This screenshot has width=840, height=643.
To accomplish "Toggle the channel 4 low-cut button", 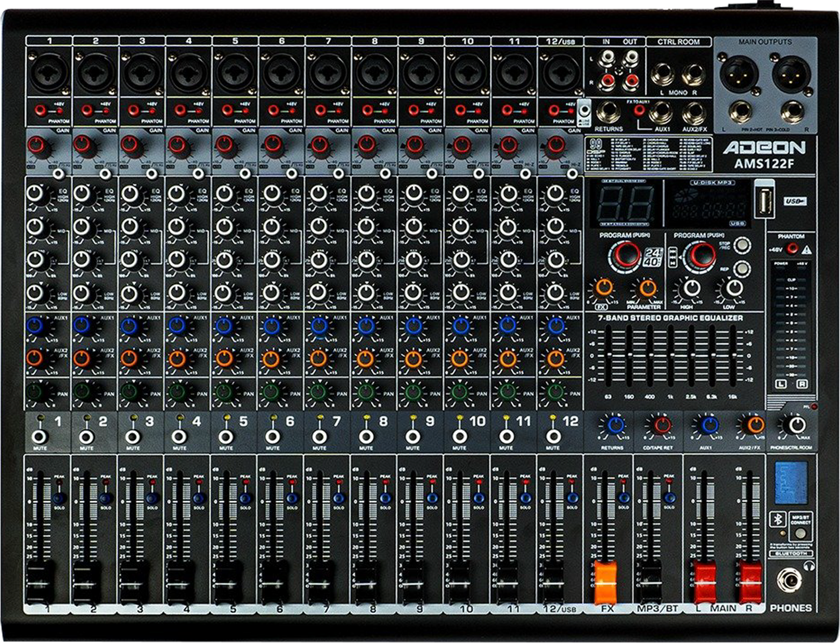I will (198, 173).
